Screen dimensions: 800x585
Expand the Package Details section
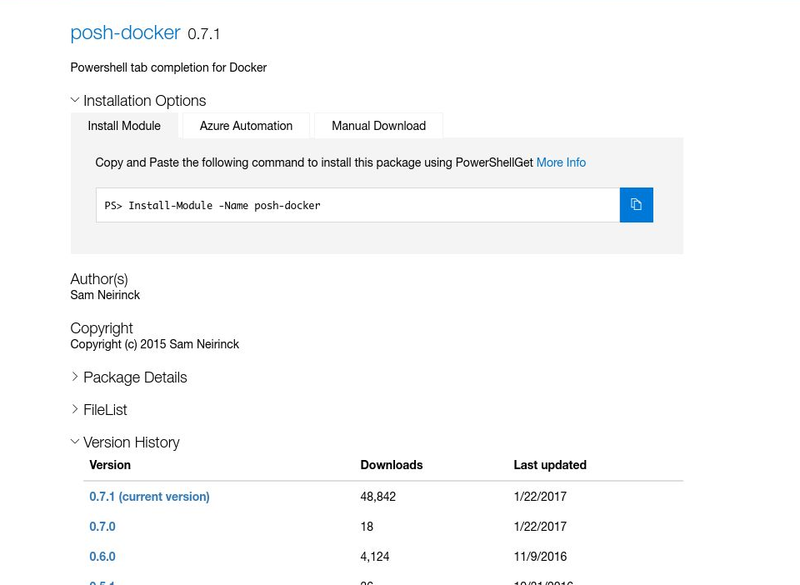tap(129, 377)
